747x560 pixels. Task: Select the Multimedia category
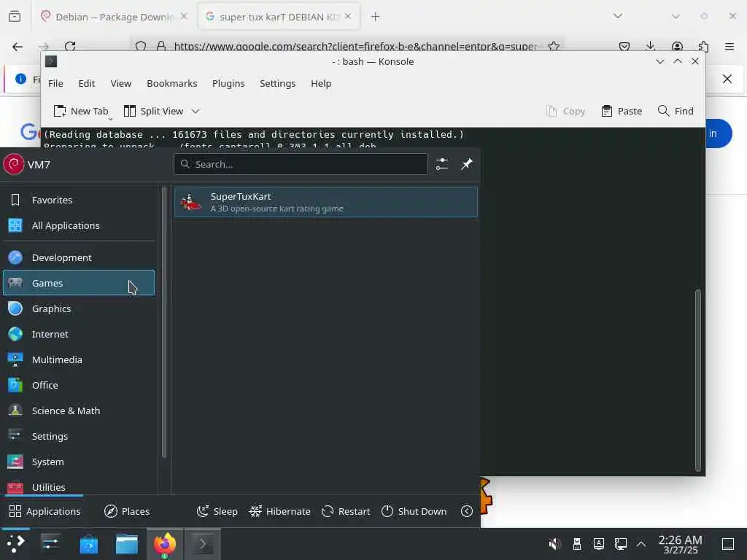[x=79, y=359]
